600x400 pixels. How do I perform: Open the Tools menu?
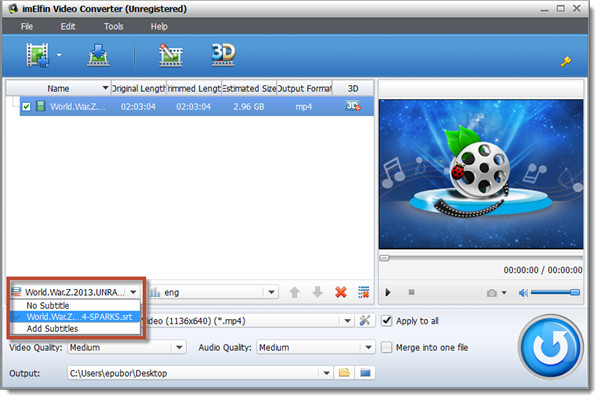(114, 26)
